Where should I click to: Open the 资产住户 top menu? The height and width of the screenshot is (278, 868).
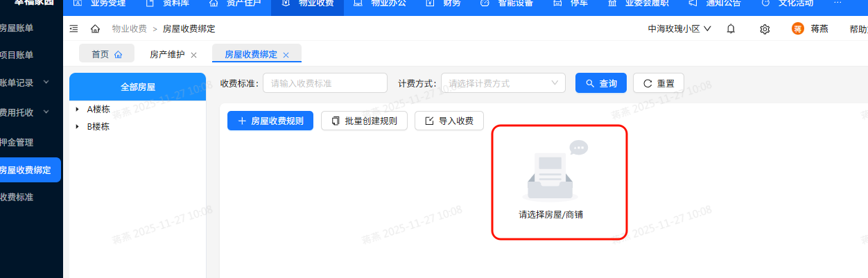click(x=235, y=3)
